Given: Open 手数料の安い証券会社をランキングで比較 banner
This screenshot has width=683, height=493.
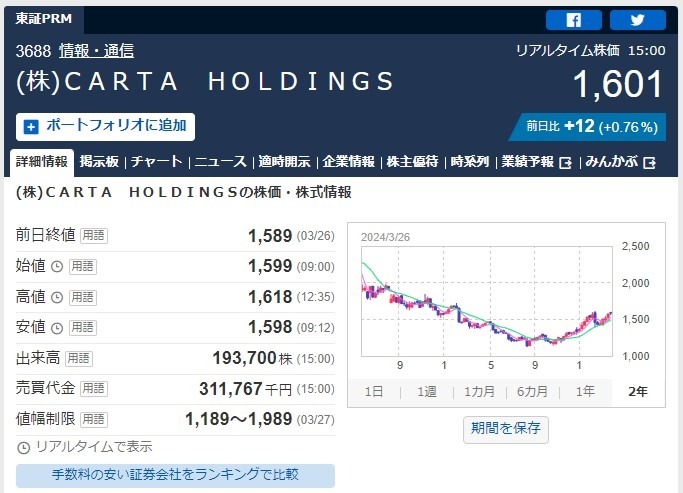Looking at the screenshot, I should coord(176,476).
